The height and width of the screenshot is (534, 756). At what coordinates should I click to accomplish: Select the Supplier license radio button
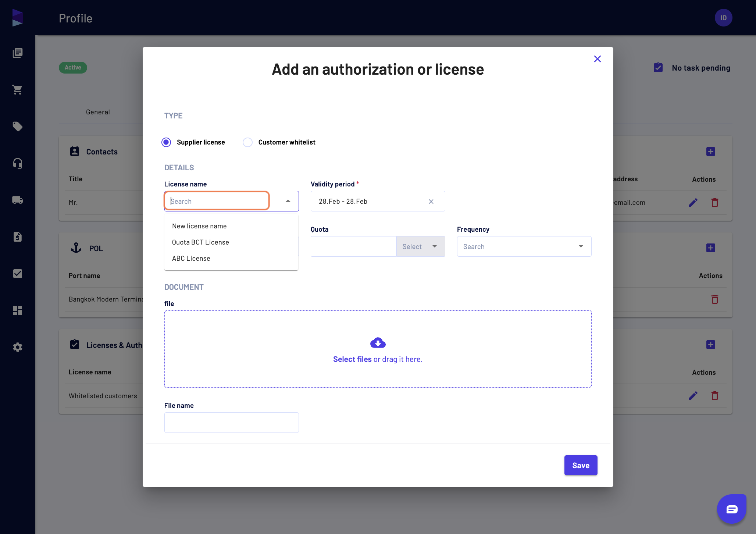[166, 142]
